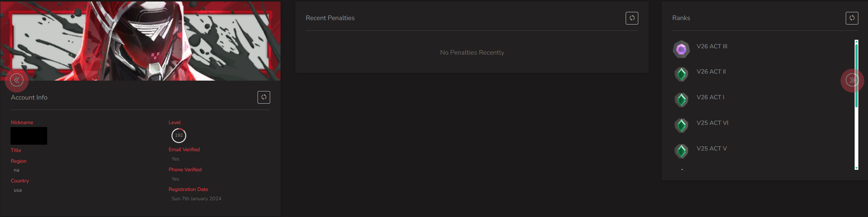Screen dimensions: 868x217
Task: Select the V26 ACT III rank entry text
Action: coord(712,46)
